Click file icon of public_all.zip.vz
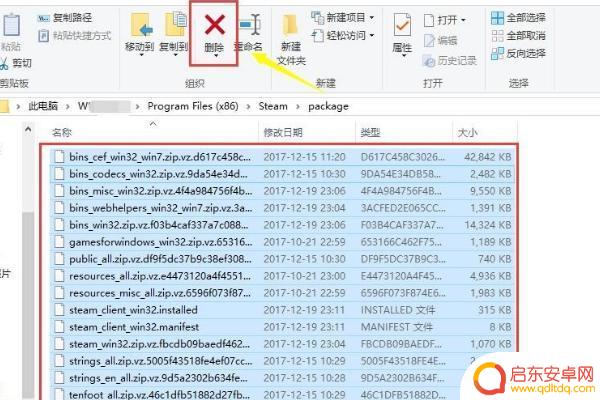Viewport: 600px width, 400px height. coord(59,259)
